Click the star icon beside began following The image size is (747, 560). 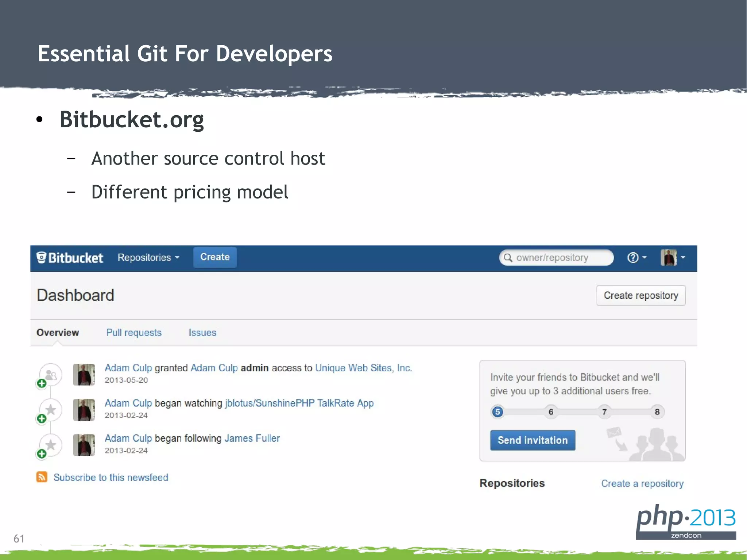coord(51,445)
